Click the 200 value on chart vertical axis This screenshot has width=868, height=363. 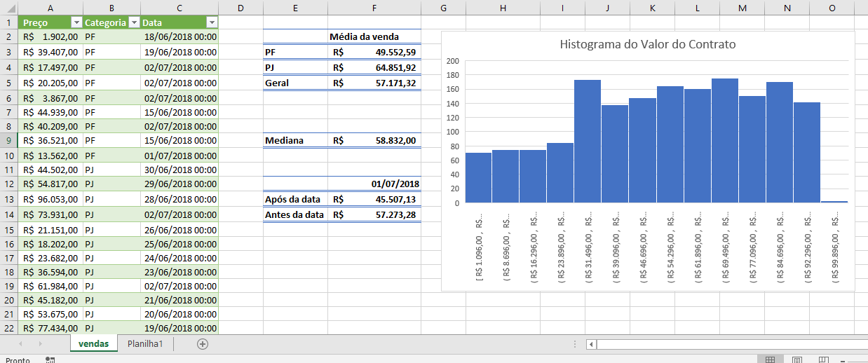click(452, 61)
